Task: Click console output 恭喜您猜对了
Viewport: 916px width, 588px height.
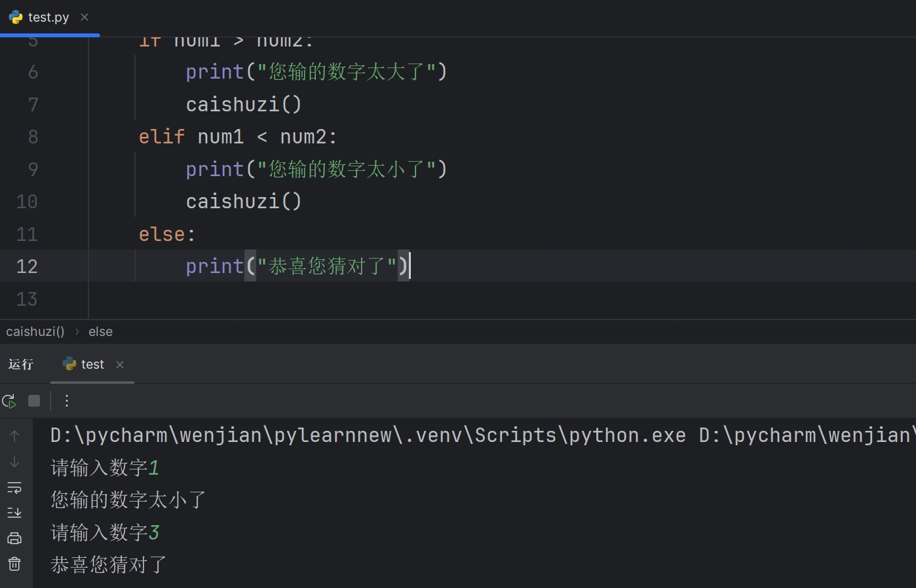Action: pyautogui.click(x=109, y=564)
